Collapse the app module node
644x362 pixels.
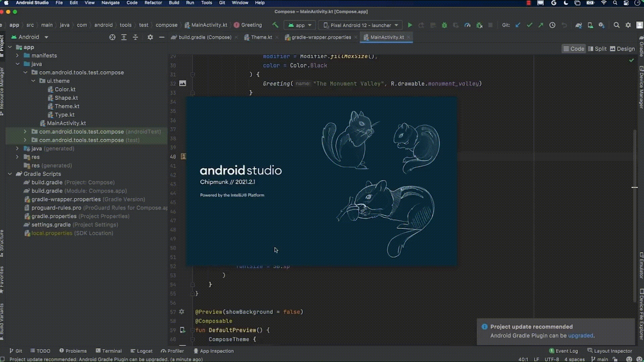[10, 47]
